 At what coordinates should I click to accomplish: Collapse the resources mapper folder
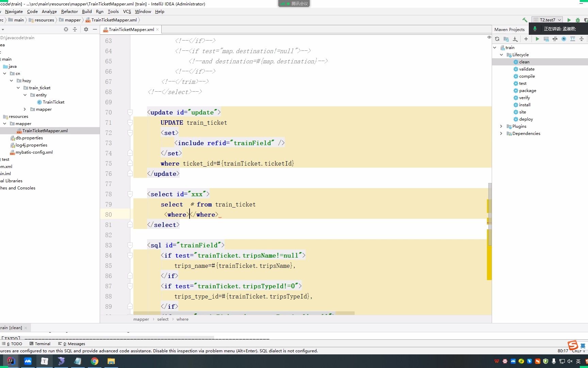(x=4, y=124)
